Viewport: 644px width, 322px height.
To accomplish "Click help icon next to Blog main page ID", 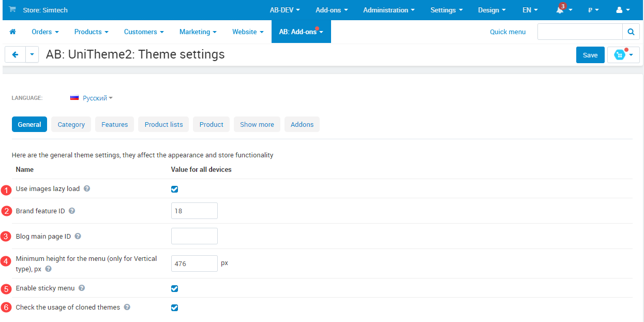I will 78,236.
